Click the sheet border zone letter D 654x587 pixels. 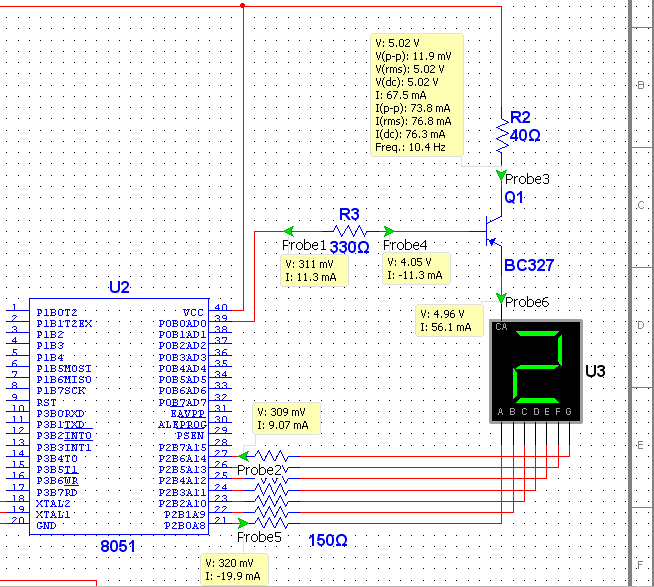point(641,325)
